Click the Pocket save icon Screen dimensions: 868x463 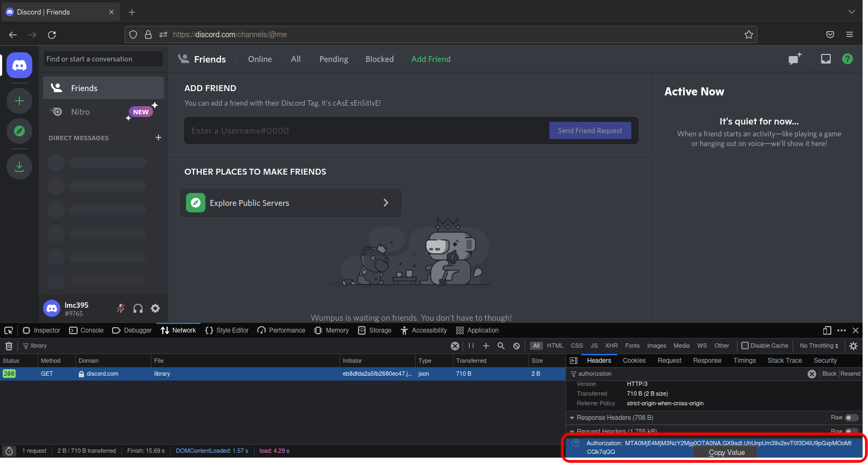[x=830, y=34]
